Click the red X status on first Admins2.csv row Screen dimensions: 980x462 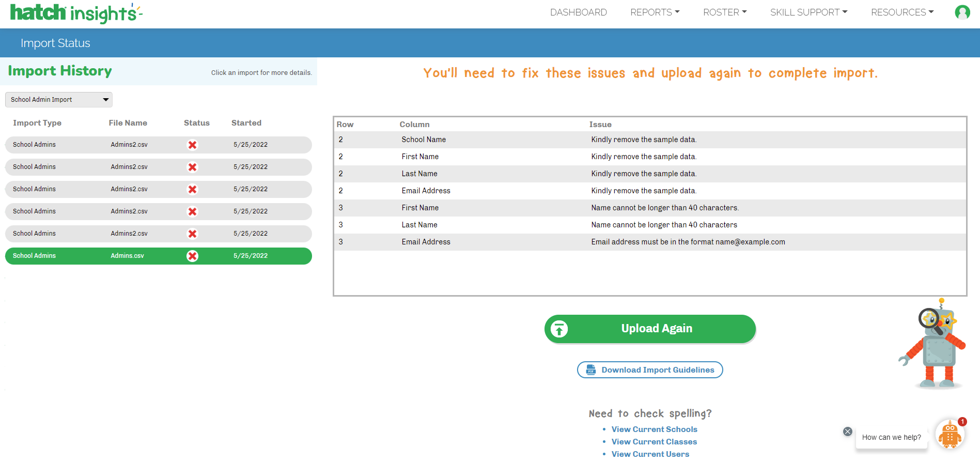pos(192,145)
